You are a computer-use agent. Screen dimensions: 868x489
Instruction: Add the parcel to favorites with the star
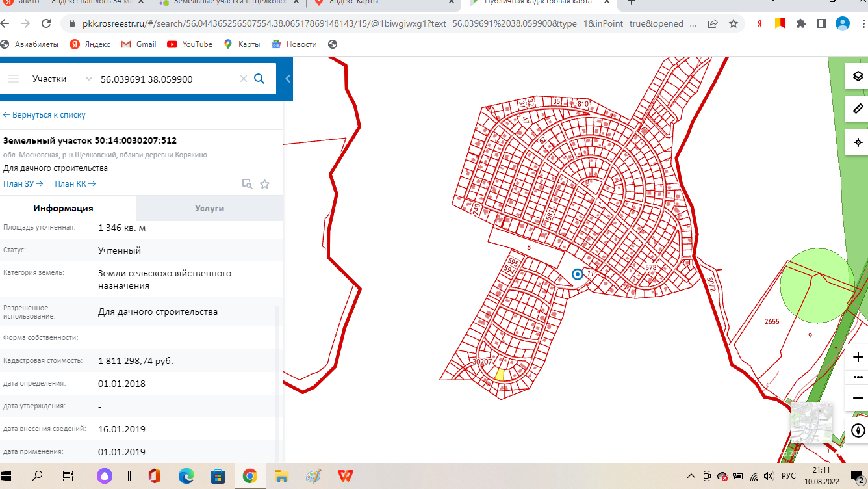pyautogui.click(x=264, y=184)
